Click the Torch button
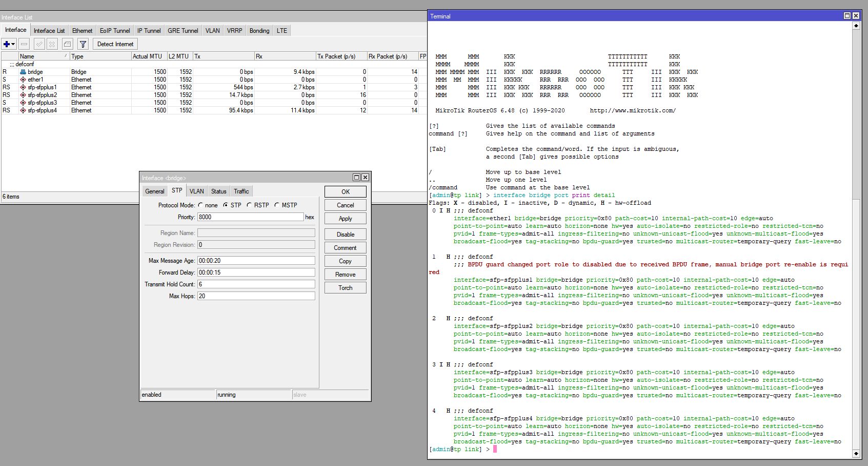This screenshot has height=466, width=868. pyautogui.click(x=346, y=288)
